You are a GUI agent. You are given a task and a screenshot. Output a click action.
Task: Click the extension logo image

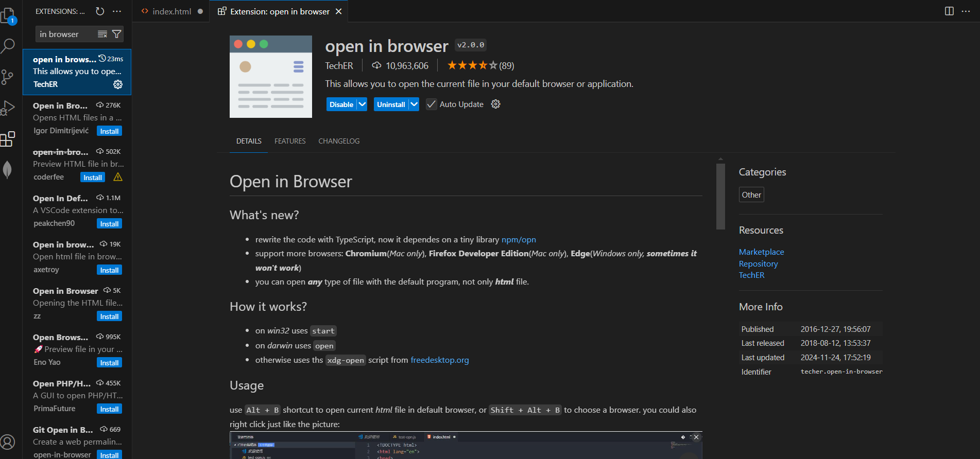point(271,77)
